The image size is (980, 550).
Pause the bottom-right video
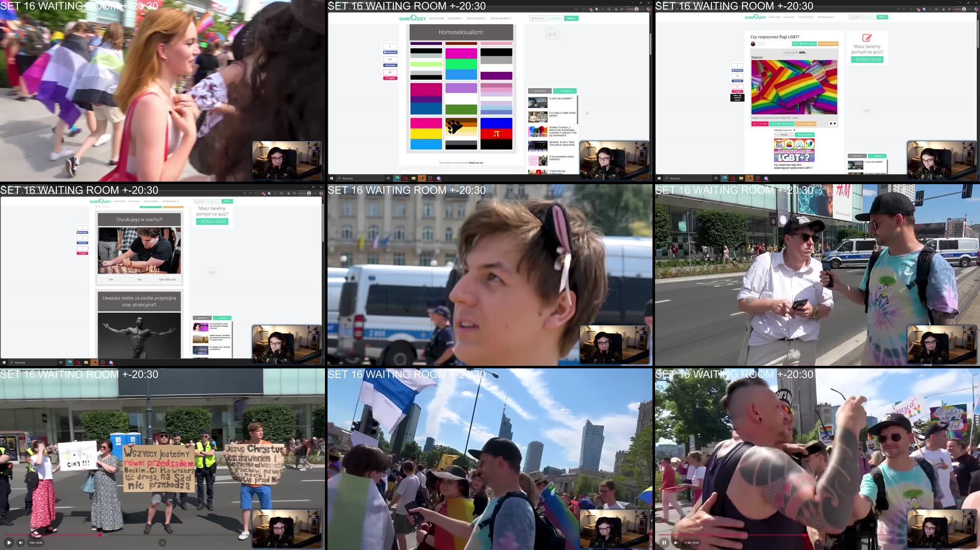pos(664,542)
